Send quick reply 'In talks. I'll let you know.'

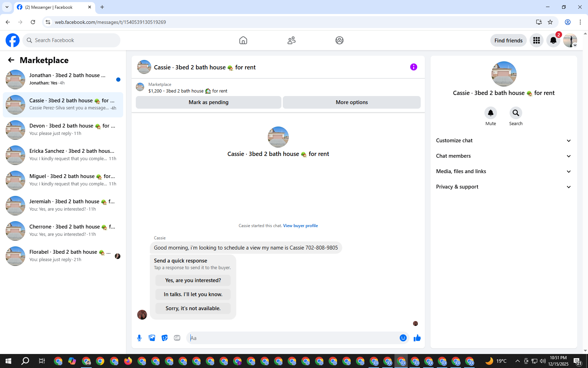(193, 294)
